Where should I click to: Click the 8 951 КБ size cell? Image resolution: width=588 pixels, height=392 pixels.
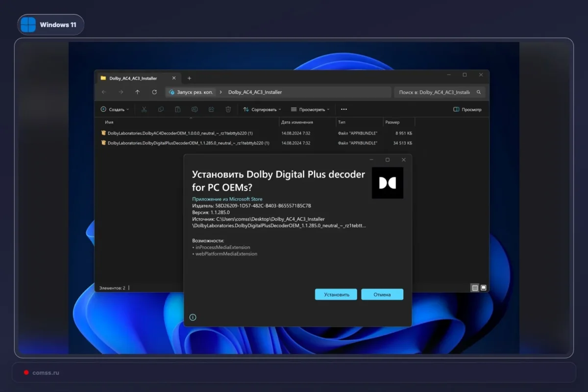click(404, 133)
